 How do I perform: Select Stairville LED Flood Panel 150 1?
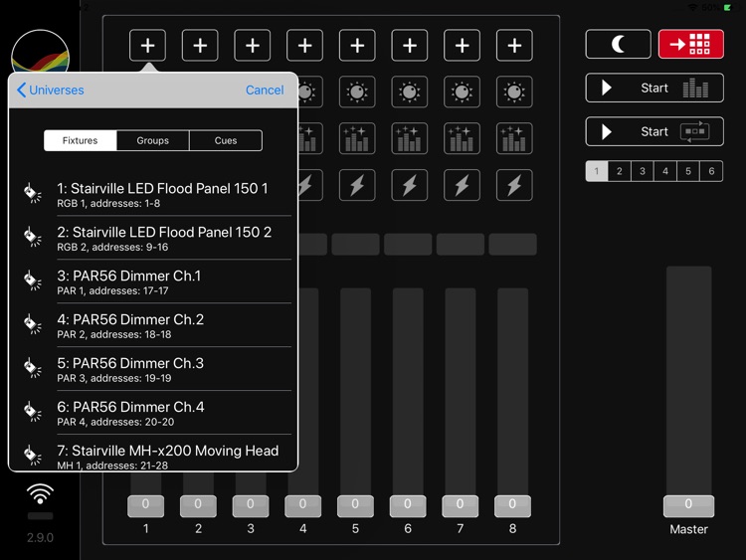tap(152, 195)
